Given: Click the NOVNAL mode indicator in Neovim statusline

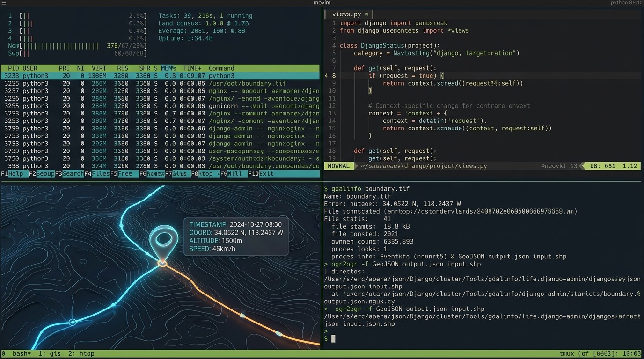Looking at the screenshot, I should pos(339,166).
